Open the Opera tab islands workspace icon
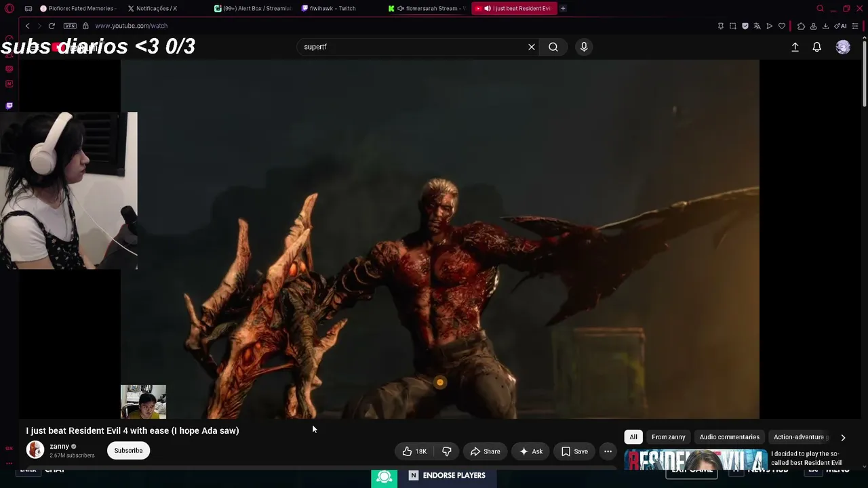 28,8
